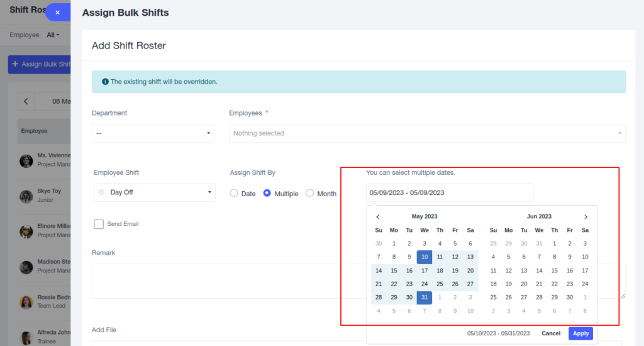
Task: Apply the selected date range
Action: pyautogui.click(x=580, y=333)
